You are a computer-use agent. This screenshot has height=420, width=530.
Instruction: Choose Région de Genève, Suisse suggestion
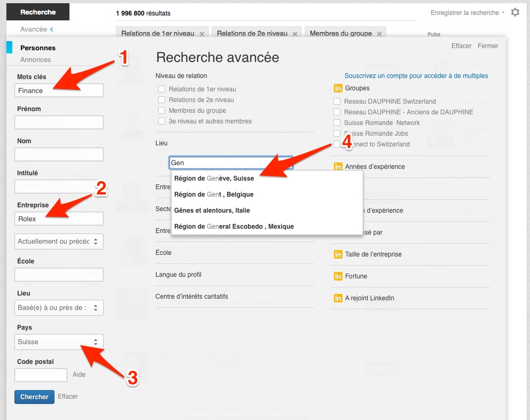(214, 178)
